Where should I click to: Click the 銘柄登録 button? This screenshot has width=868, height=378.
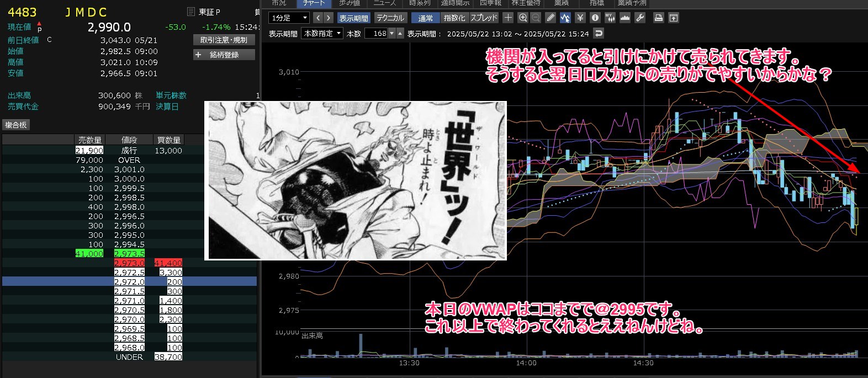[x=224, y=55]
